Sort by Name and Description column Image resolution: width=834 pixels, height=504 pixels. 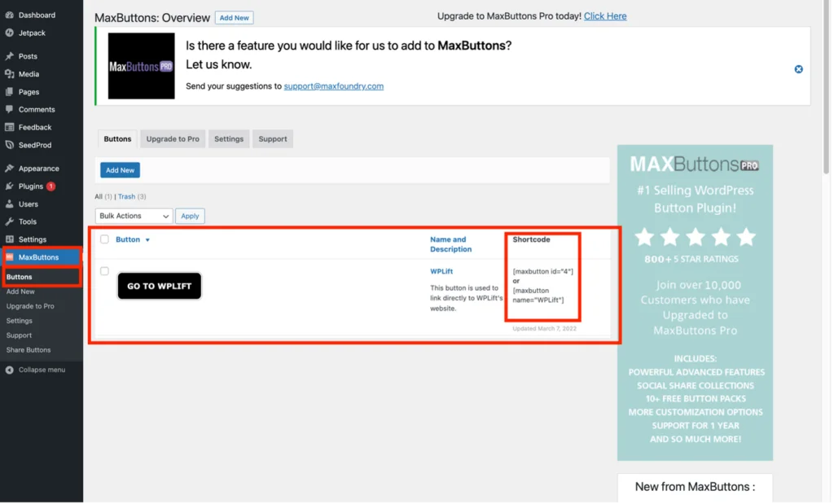pos(451,244)
